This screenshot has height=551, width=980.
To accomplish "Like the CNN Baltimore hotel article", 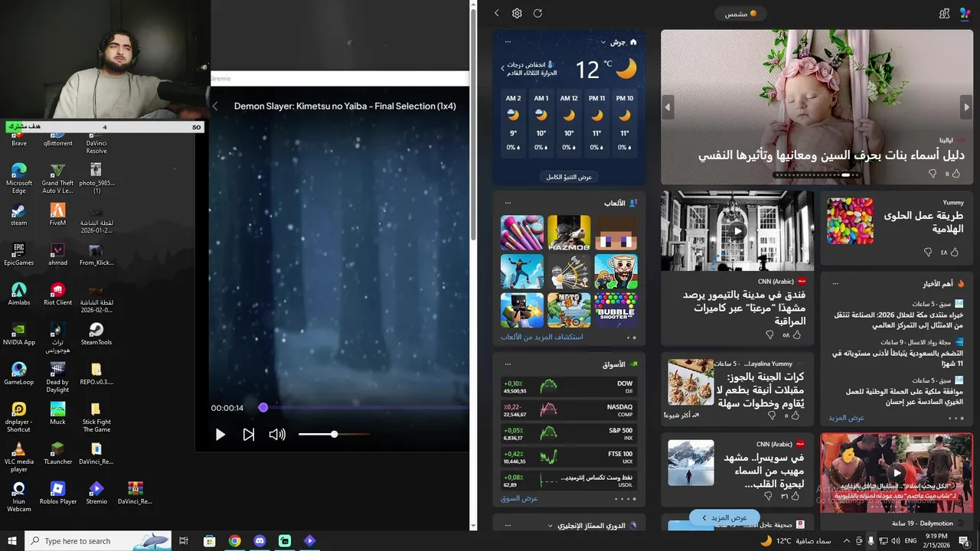I will (x=796, y=334).
